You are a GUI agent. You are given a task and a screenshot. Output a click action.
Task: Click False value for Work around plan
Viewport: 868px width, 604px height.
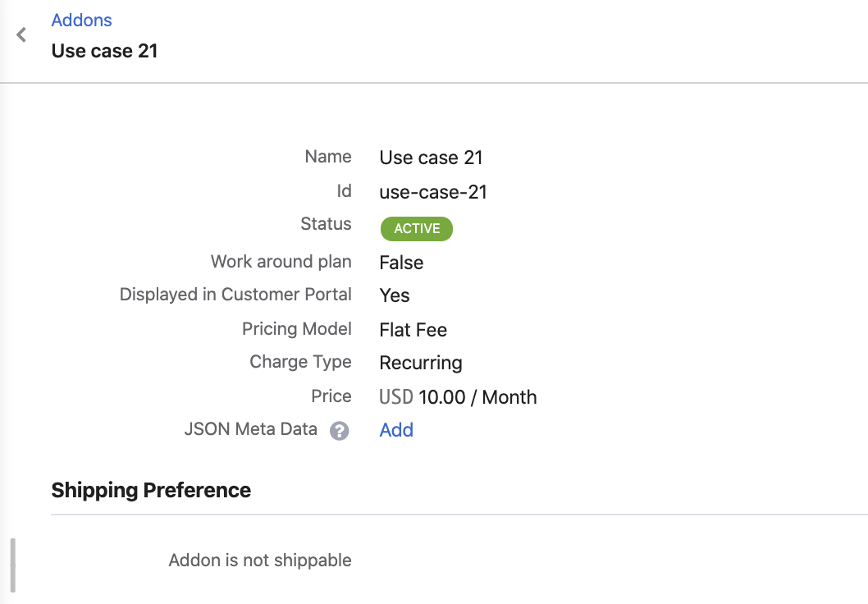(x=401, y=263)
